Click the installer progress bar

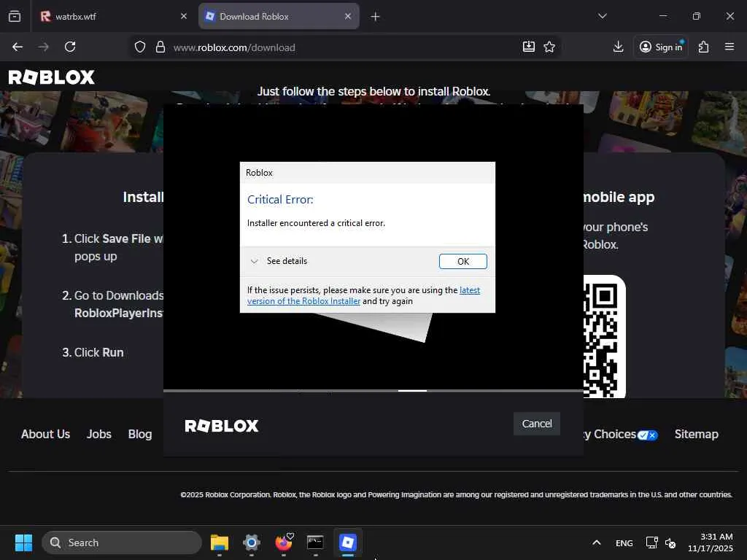[x=373, y=391]
